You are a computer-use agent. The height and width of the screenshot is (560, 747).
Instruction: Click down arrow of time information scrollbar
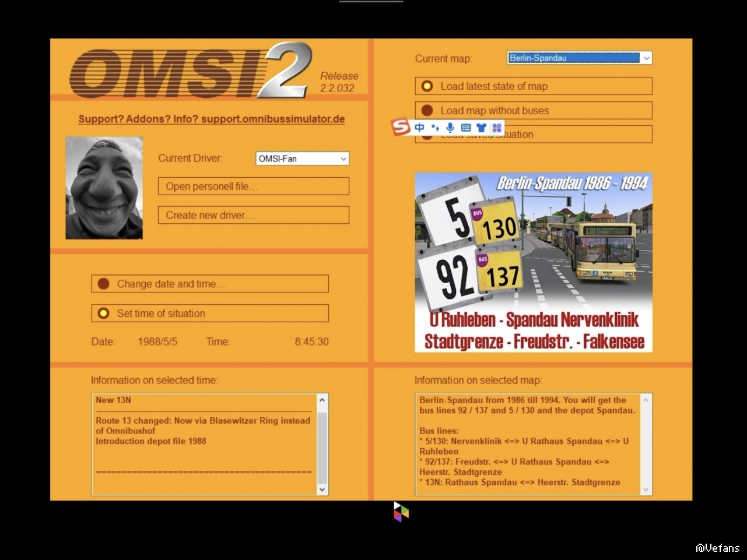click(x=322, y=489)
